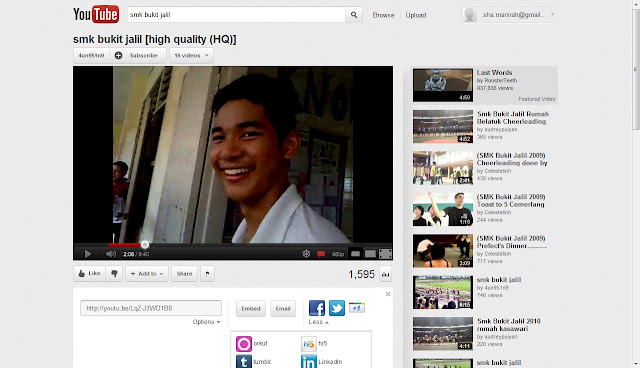Share on orkut icon
The image size is (640, 368).
tap(244, 344)
